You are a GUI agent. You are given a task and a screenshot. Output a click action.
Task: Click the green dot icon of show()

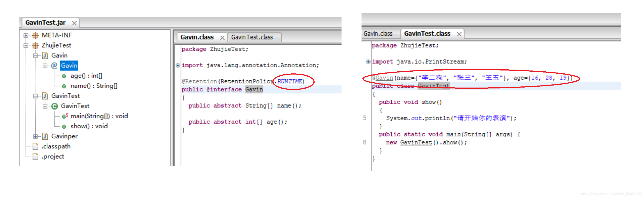[64, 127]
